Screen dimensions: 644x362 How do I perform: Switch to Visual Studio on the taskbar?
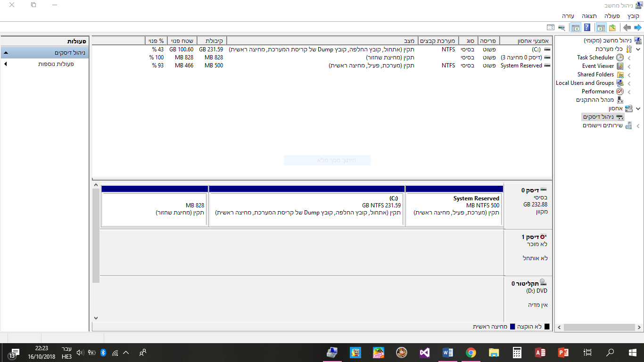[424, 353]
